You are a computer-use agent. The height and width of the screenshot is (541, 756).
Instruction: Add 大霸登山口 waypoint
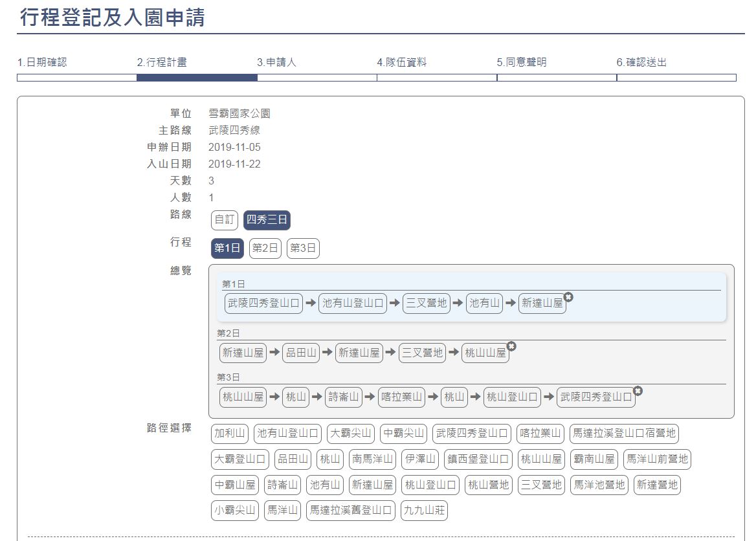(239, 459)
